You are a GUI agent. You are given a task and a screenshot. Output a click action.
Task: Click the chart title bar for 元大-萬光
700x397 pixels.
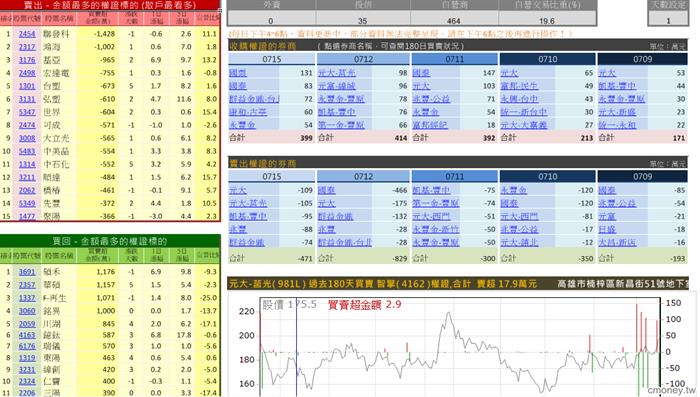click(458, 283)
